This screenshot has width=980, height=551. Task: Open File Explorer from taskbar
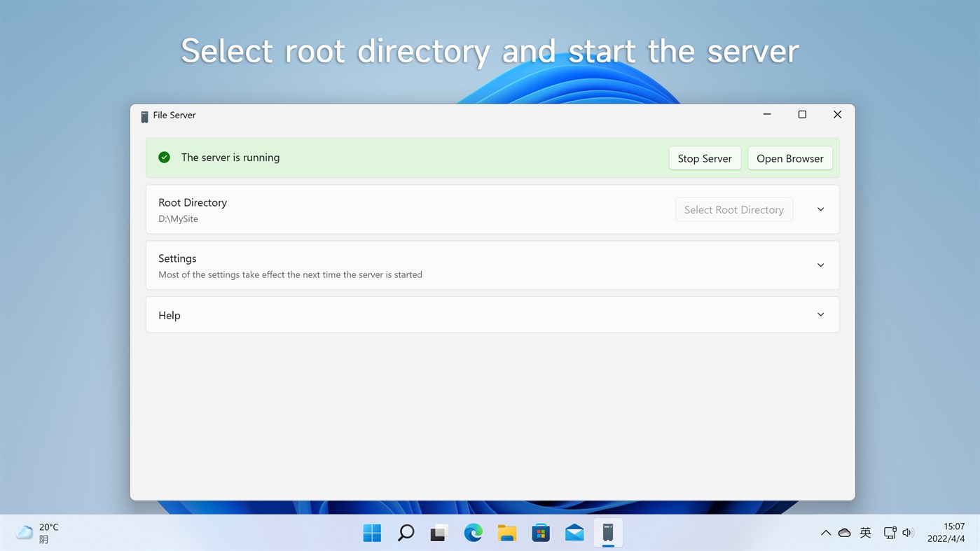coord(507,533)
